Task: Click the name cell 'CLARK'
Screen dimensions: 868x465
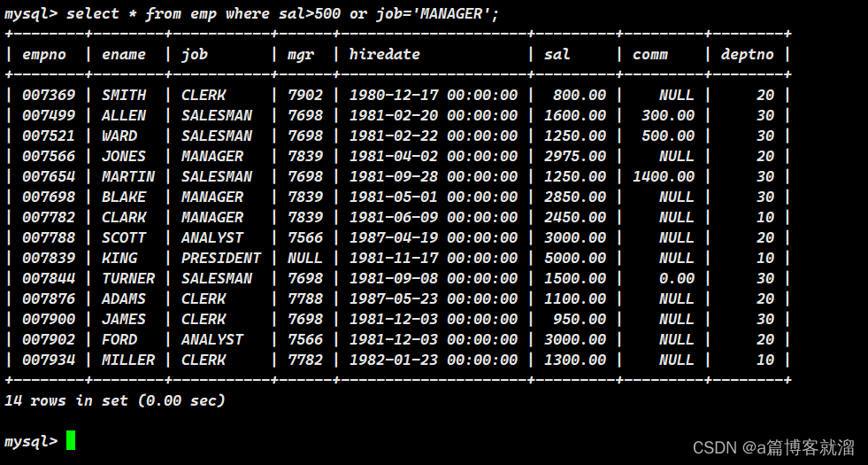Action: [124, 217]
